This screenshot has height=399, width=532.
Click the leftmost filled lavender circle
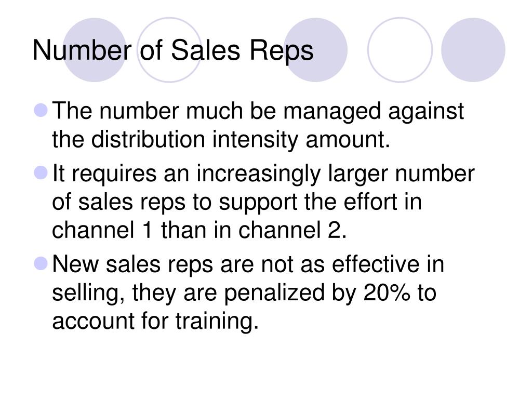[95, 50]
